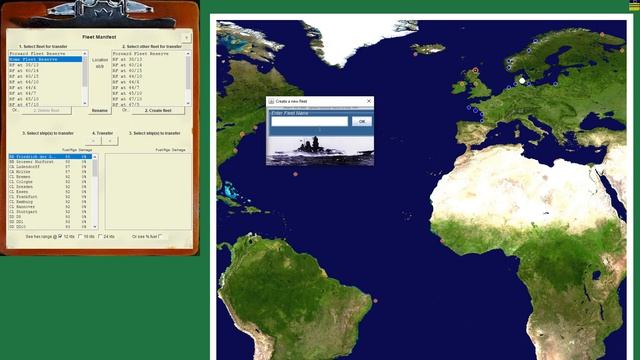Enable the 12 kts hex range checkbox
Image resolution: width=640 pixels, height=360 pixels.
tap(60, 236)
